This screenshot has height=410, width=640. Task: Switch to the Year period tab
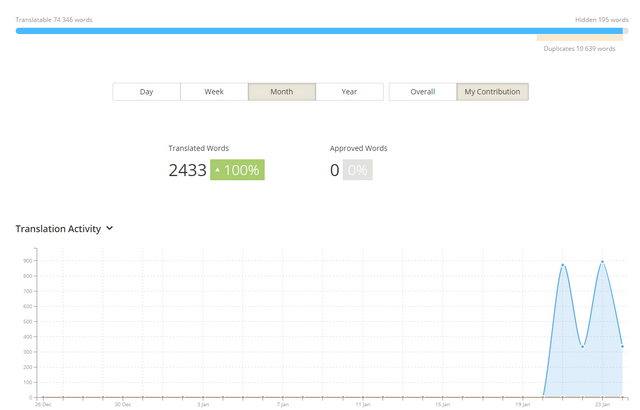[349, 92]
